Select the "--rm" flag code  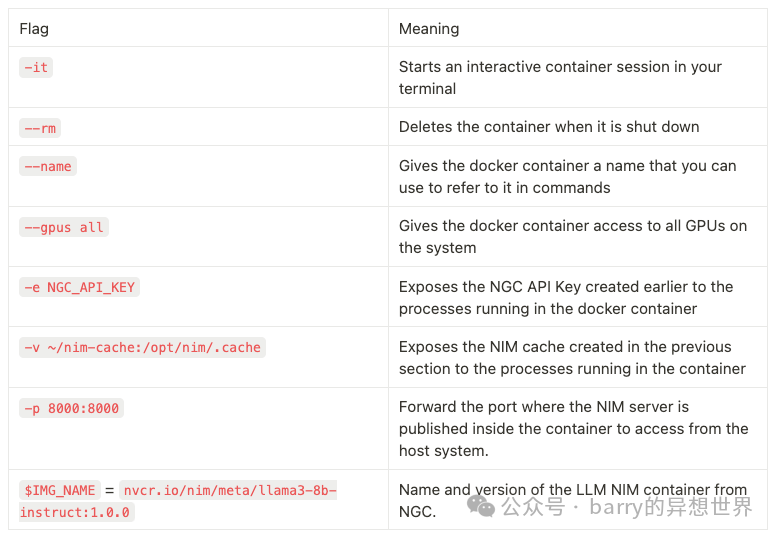click(40, 128)
